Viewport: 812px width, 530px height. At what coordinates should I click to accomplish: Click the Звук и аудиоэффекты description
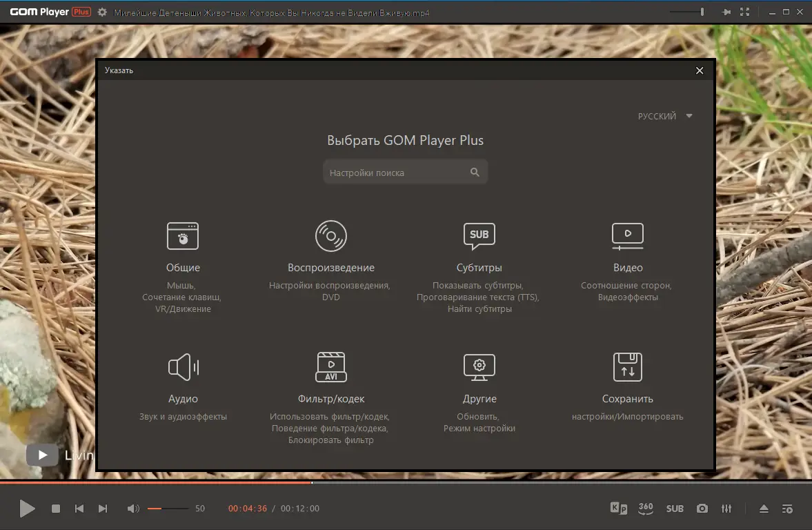pos(183,417)
